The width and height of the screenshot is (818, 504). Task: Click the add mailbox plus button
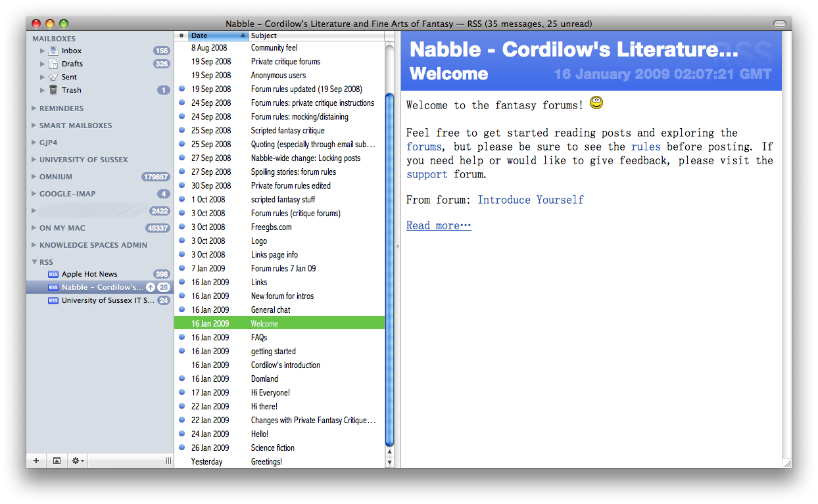[x=36, y=461]
